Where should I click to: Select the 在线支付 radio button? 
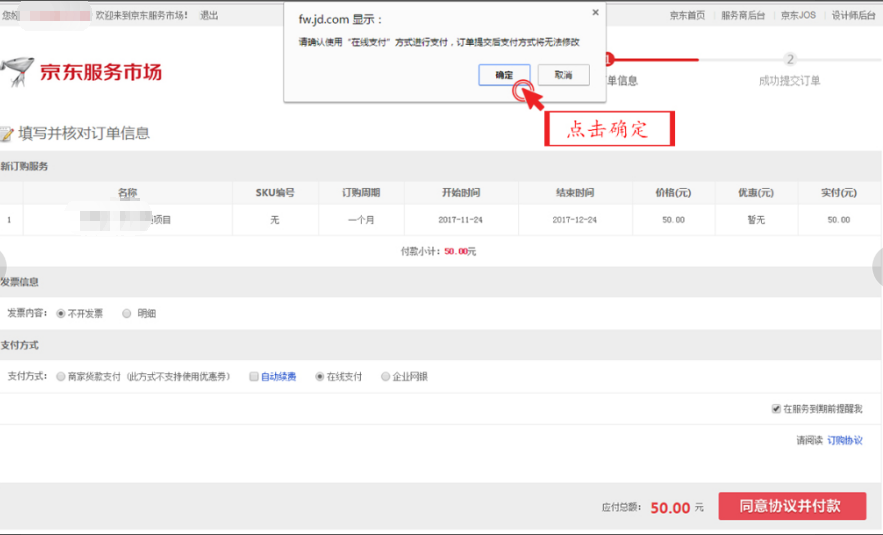point(319,377)
